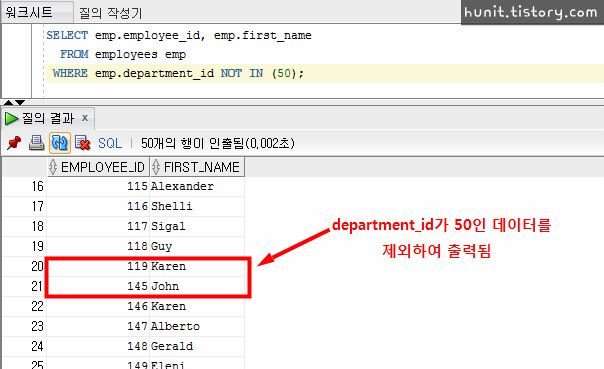Select the cell Gerald
This screenshot has height=369, width=604.
(x=197, y=347)
